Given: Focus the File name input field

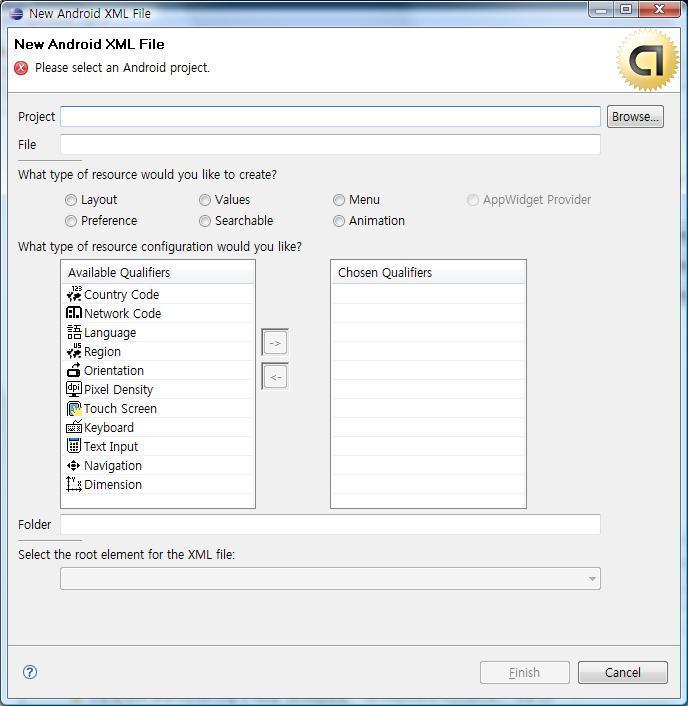Looking at the screenshot, I should point(330,145).
